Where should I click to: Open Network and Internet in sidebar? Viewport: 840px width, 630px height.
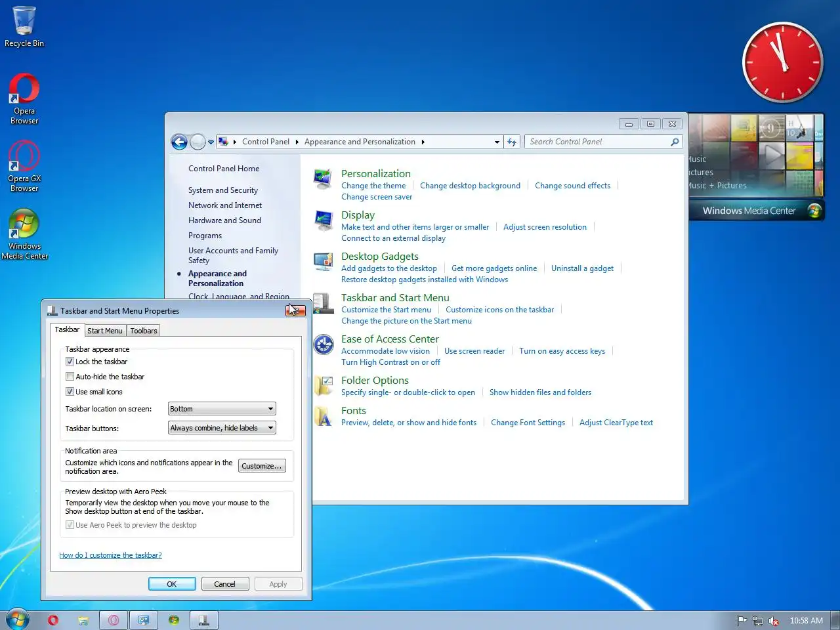click(x=225, y=205)
